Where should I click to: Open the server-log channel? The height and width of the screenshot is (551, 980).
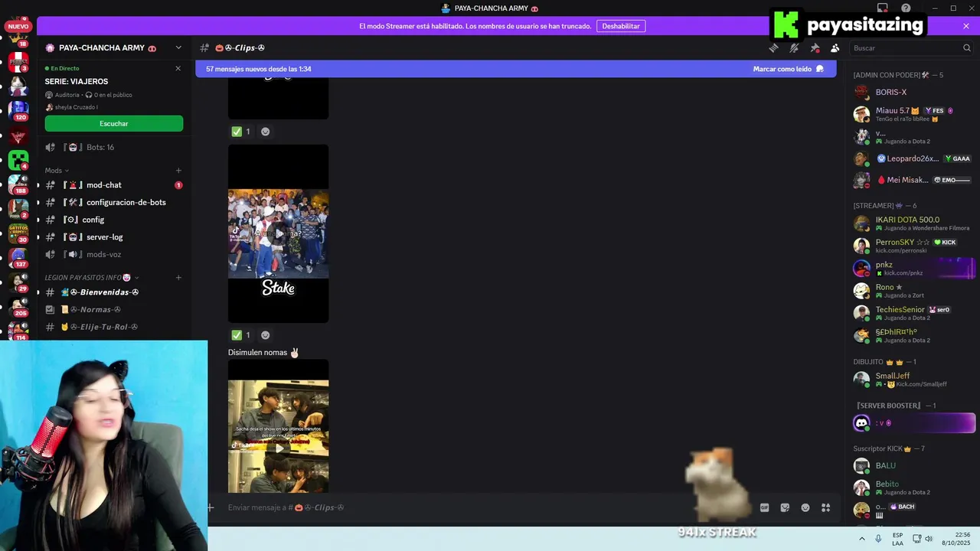pyautogui.click(x=113, y=237)
